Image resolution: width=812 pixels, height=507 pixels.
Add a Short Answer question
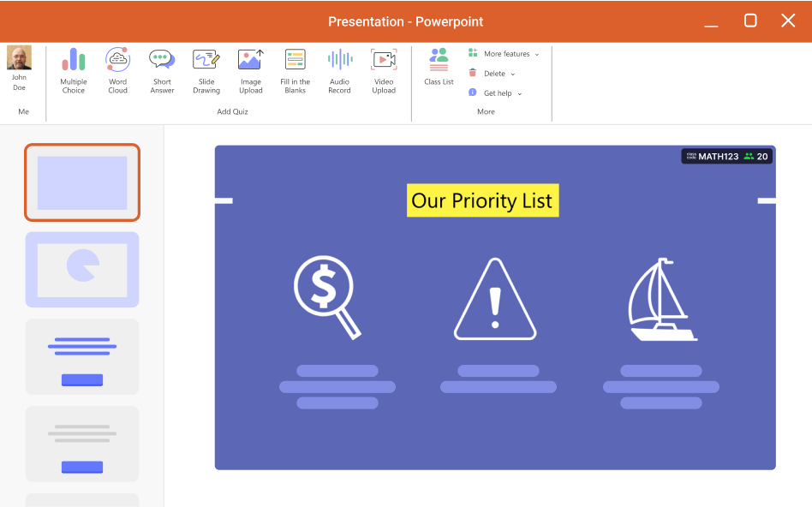162,70
